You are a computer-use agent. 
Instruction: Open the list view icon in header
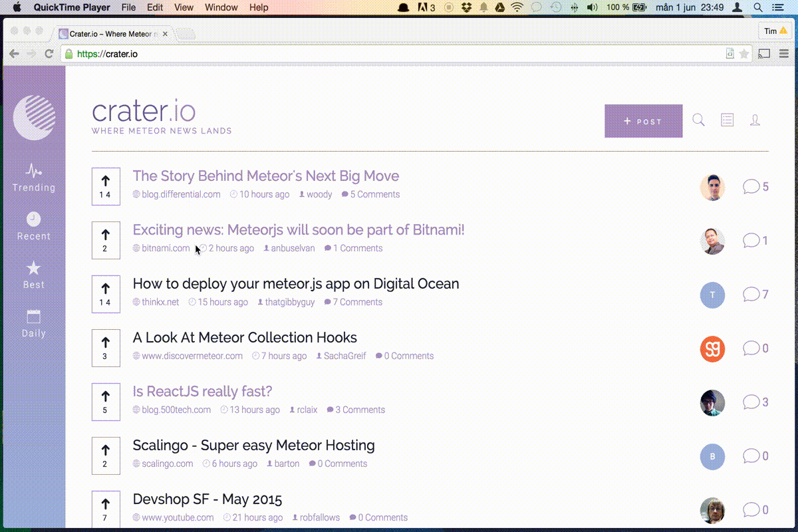[728, 120]
